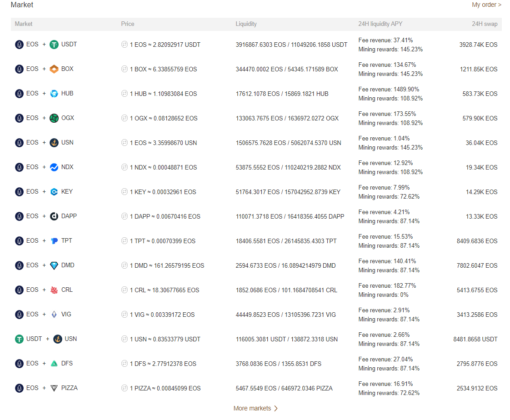Click the Fee revenue: 182.77% value
The width and height of the screenshot is (510, 420).
pyautogui.click(x=387, y=285)
